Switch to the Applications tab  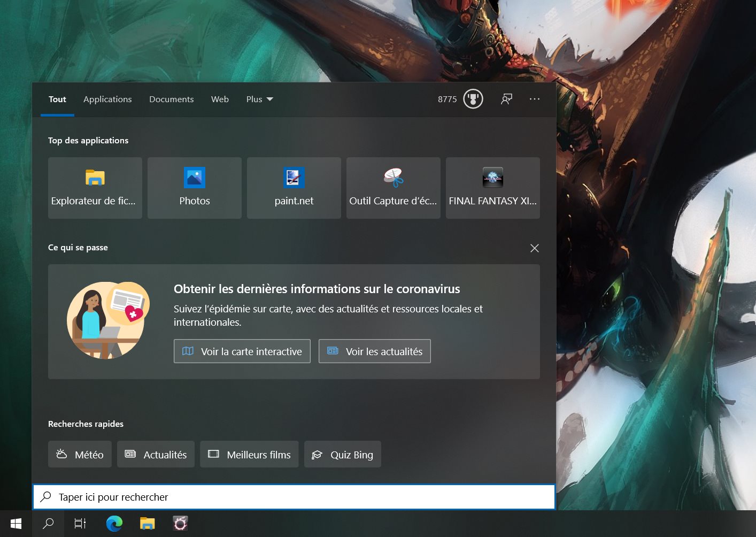pyautogui.click(x=107, y=99)
